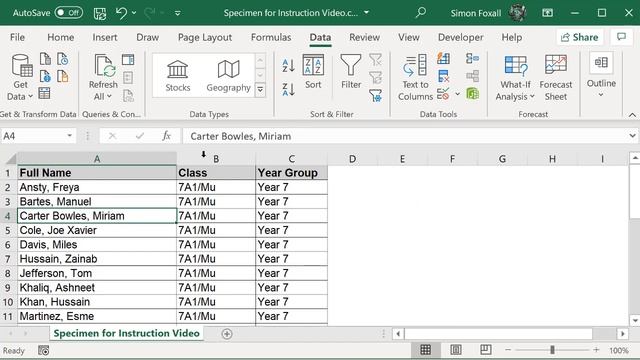The image size is (640, 360).
Task: Sort Z to A descending
Action: coord(288,89)
